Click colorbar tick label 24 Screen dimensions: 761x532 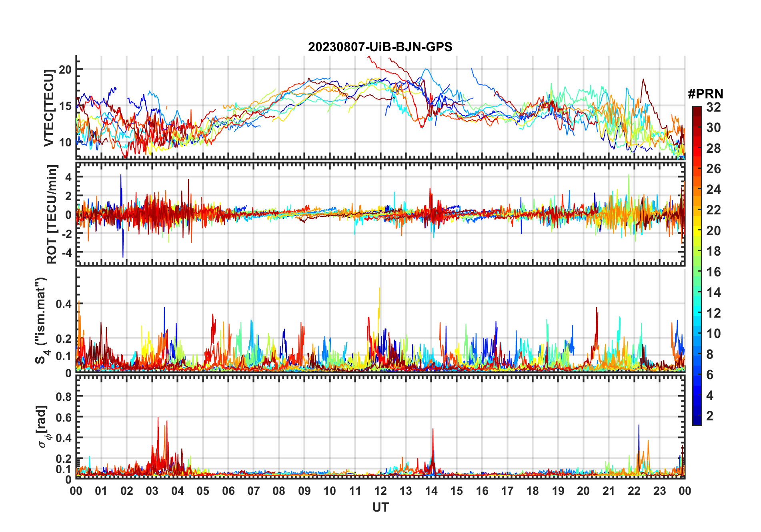(x=713, y=190)
